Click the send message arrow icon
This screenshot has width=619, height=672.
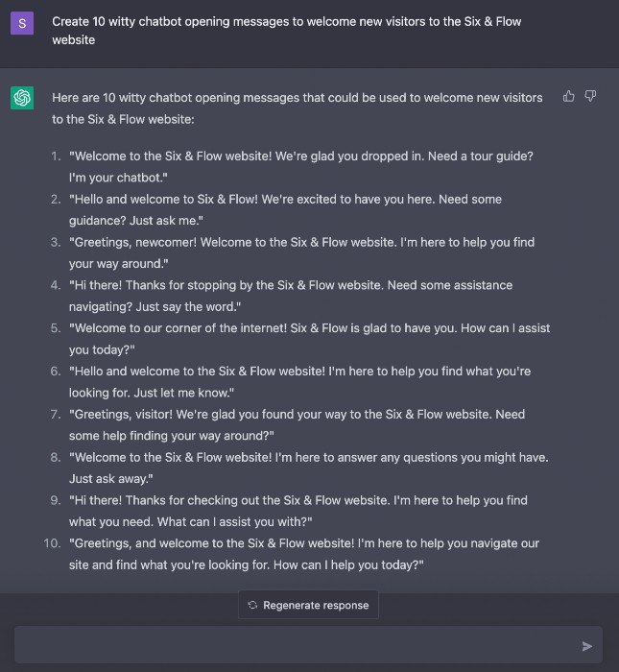tap(587, 646)
